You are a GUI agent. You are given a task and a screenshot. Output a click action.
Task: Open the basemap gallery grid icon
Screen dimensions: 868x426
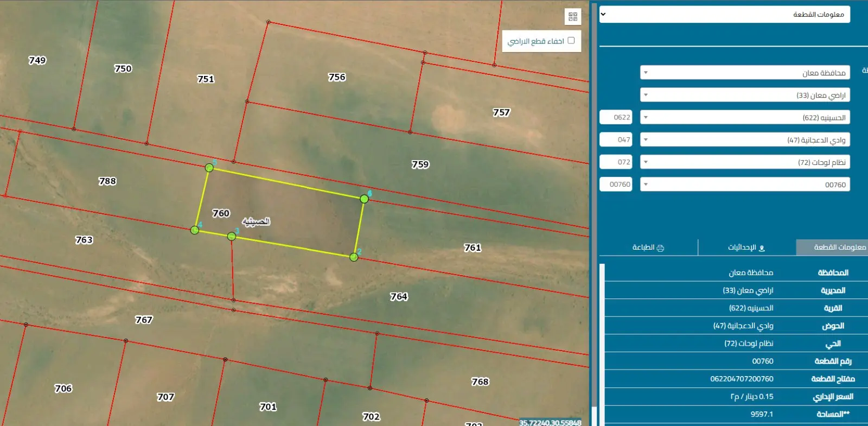point(572,17)
